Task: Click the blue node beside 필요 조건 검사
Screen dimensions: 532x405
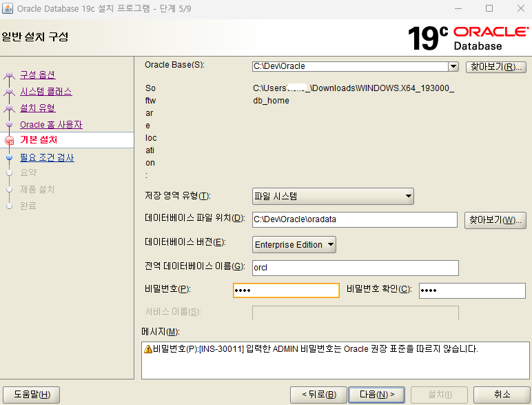Action: click(x=9, y=157)
